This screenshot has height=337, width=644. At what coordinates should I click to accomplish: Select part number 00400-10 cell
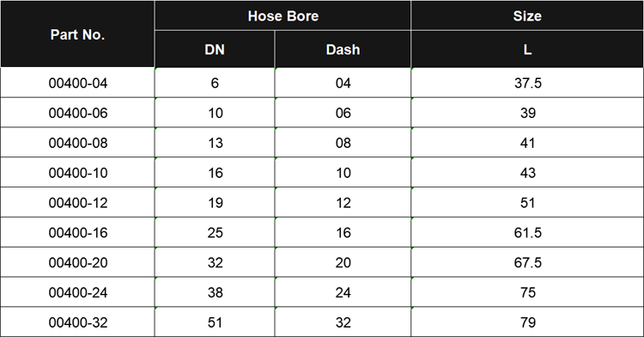77,173
